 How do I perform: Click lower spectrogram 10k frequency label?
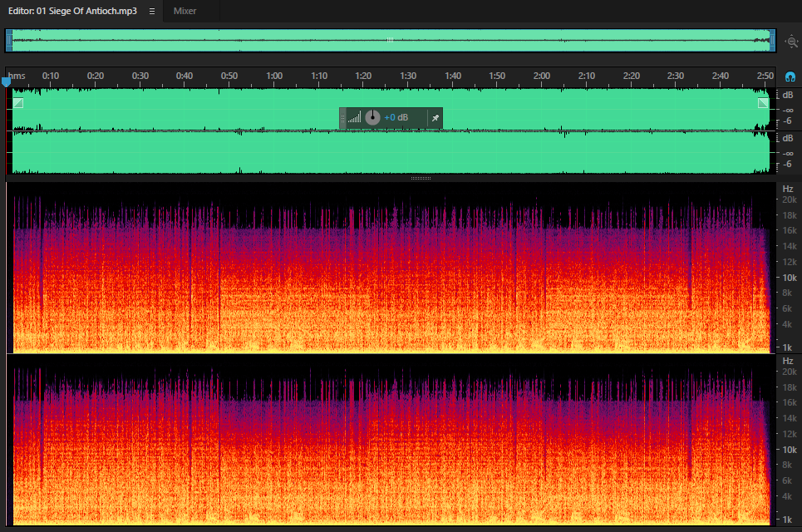coord(790,450)
